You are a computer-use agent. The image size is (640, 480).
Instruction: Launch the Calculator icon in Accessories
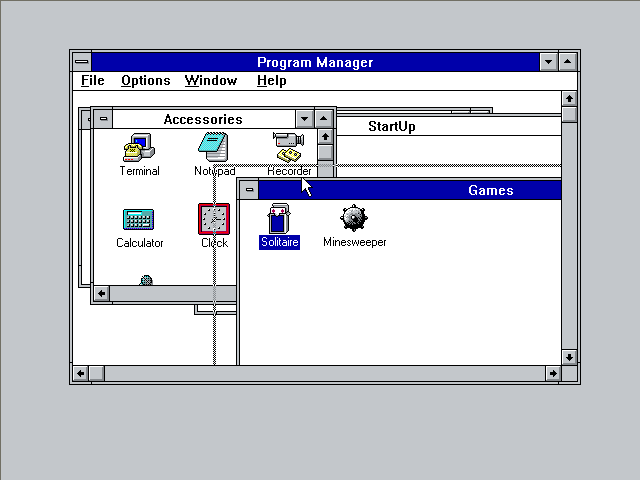click(139, 219)
